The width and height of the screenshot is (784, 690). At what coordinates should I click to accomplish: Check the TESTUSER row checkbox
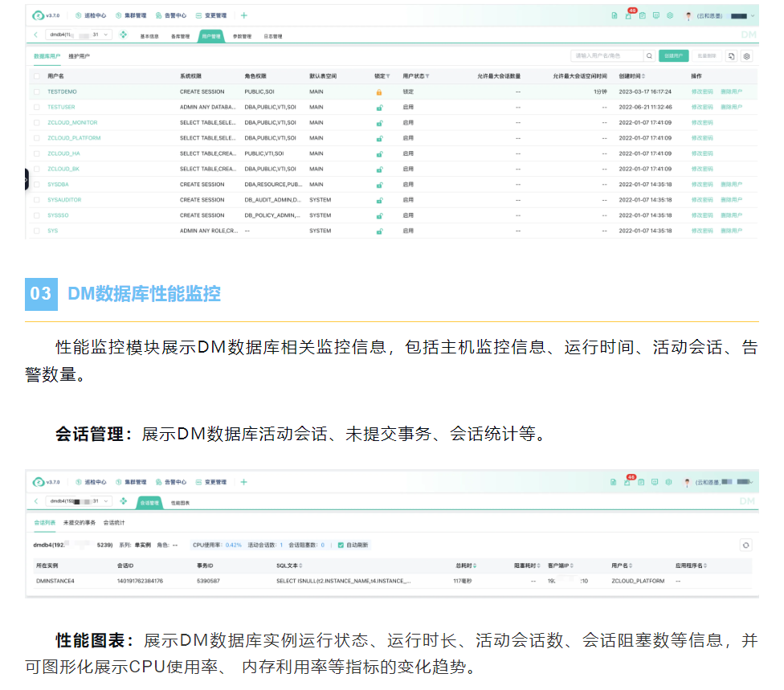36,108
